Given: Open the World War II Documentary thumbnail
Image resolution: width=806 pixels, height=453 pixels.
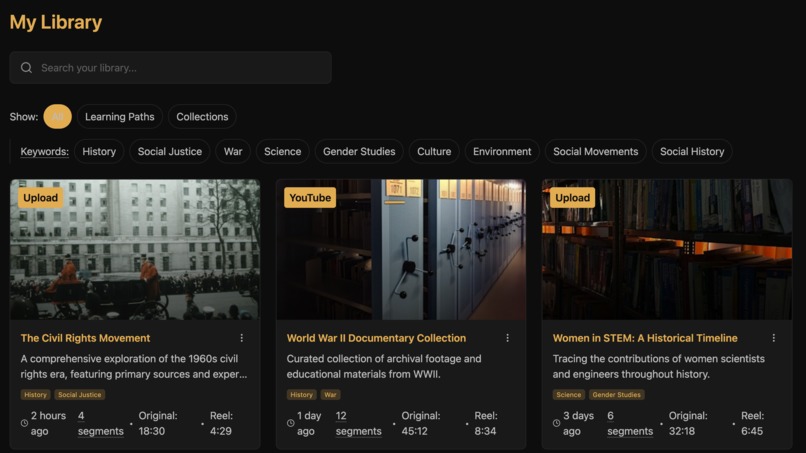Looking at the screenshot, I should pyautogui.click(x=401, y=249).
